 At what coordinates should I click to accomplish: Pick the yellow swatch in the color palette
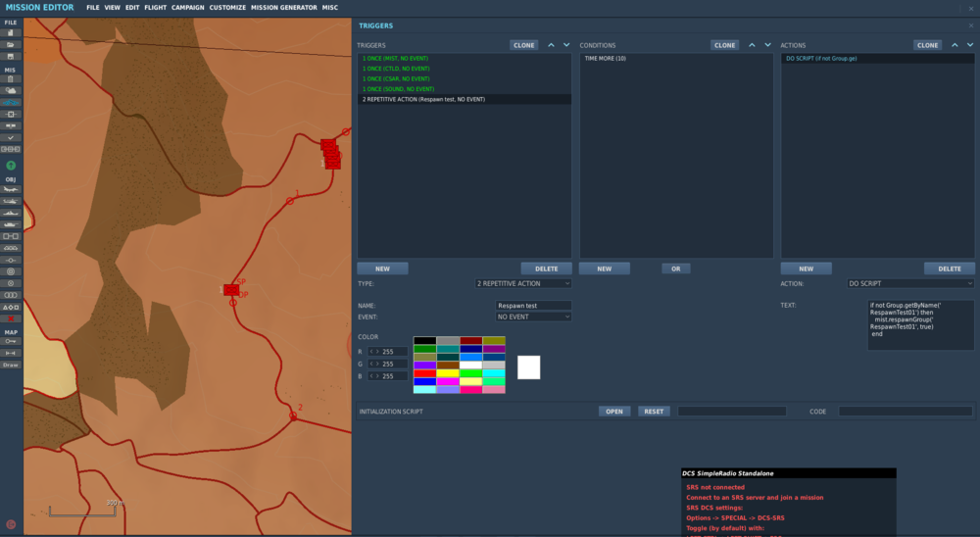click(447, 373)
